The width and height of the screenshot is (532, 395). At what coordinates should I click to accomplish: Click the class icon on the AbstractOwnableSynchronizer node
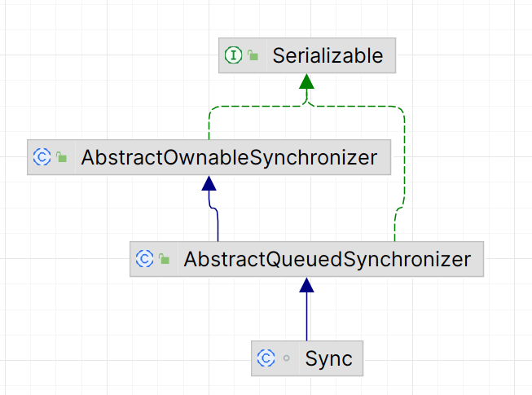click(x=42, y=157)
